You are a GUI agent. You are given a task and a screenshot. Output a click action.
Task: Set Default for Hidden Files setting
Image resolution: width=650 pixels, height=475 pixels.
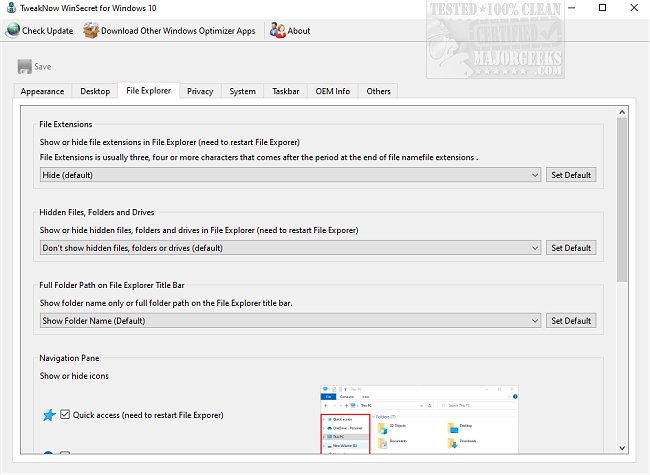coord(571,248)
